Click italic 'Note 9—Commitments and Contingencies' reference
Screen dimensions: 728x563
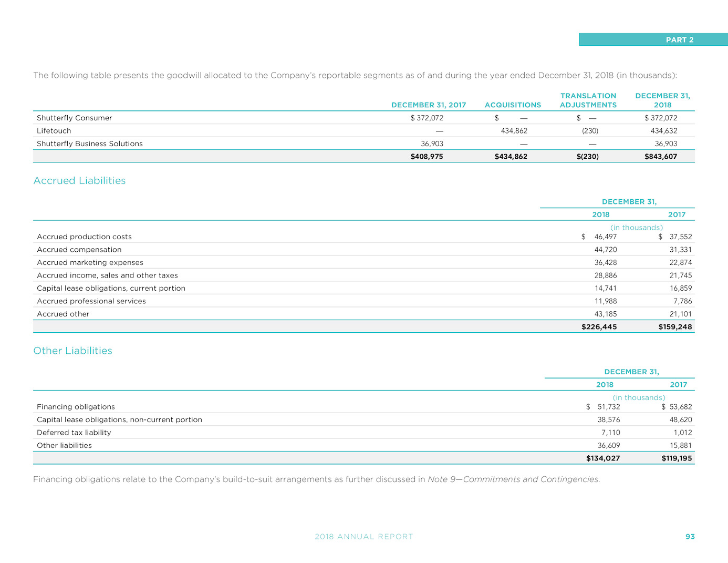513,479
